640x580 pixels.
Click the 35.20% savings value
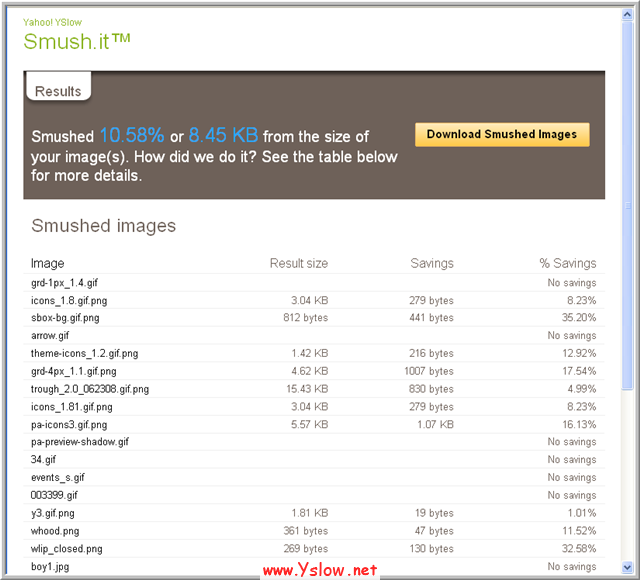coord(579,318)
